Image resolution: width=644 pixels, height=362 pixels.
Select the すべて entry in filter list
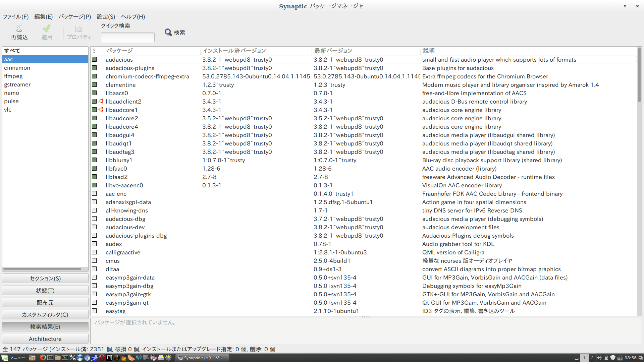tap(45, 51)
